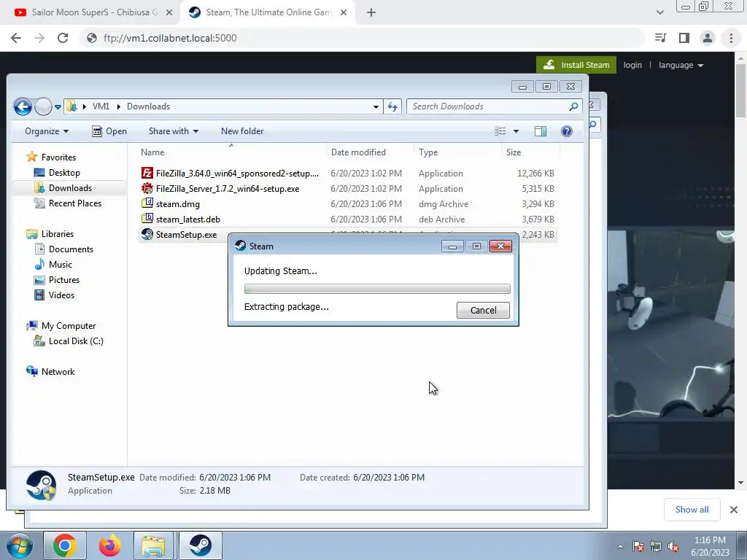Toggle Chrome side panel icon
The image size is (747, 560).
click(x=684, y=38)
